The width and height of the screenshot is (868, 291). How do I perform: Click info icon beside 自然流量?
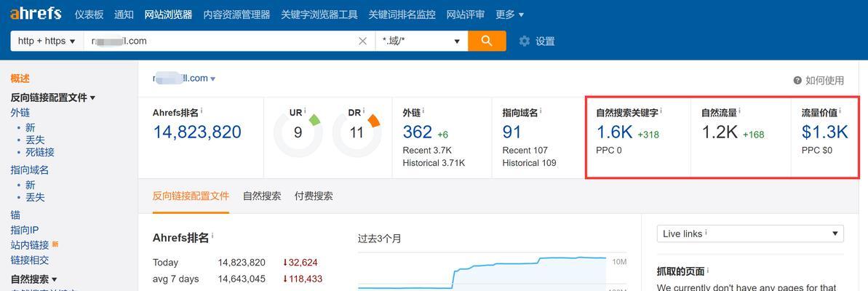click(739, 111)
